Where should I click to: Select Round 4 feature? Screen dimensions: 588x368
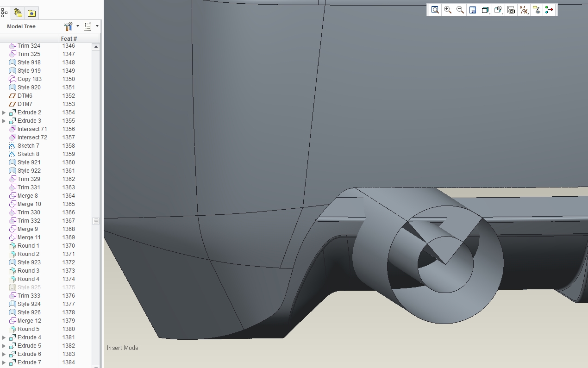pos(28,279)
